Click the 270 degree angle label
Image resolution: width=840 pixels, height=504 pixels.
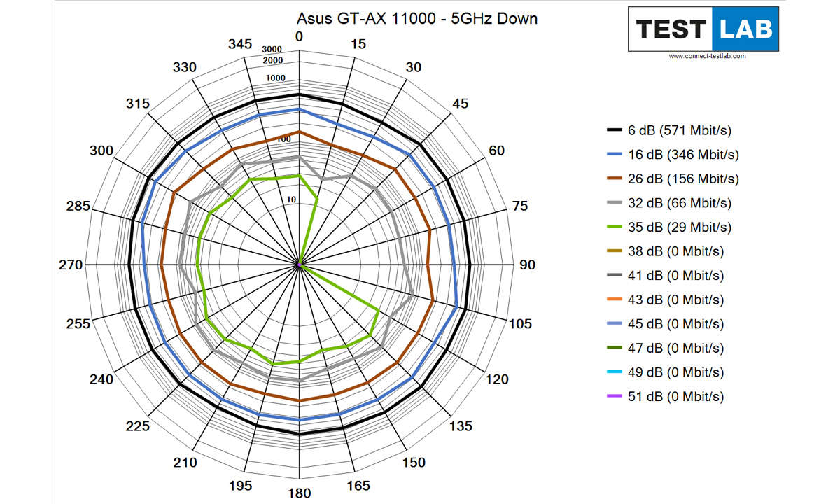coord(71,265)
